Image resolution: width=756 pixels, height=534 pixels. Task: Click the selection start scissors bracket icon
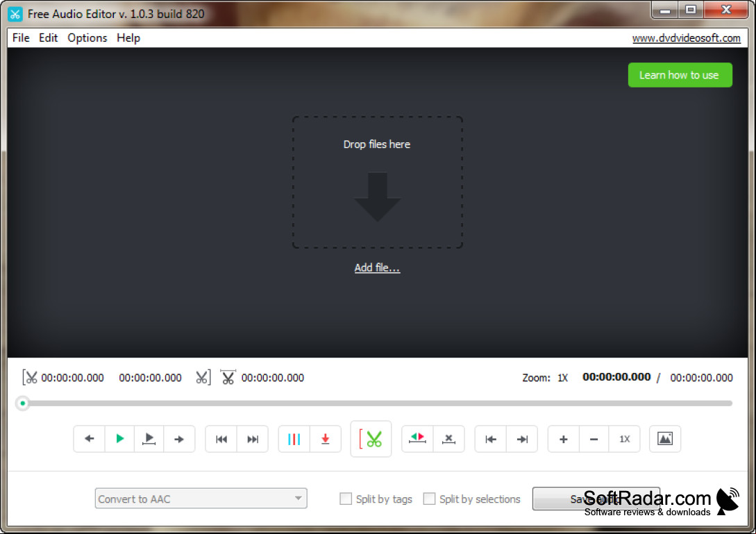click(30, 377)
